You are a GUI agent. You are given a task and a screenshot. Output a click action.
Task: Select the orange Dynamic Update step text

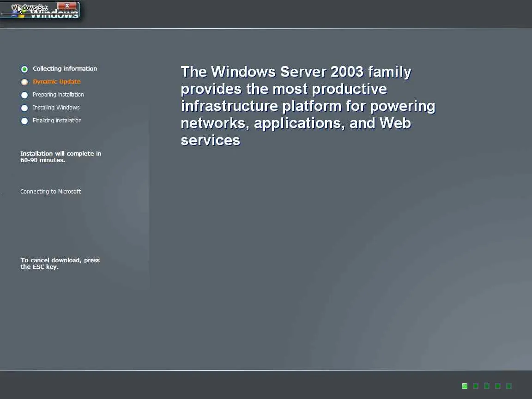point(56,82)
